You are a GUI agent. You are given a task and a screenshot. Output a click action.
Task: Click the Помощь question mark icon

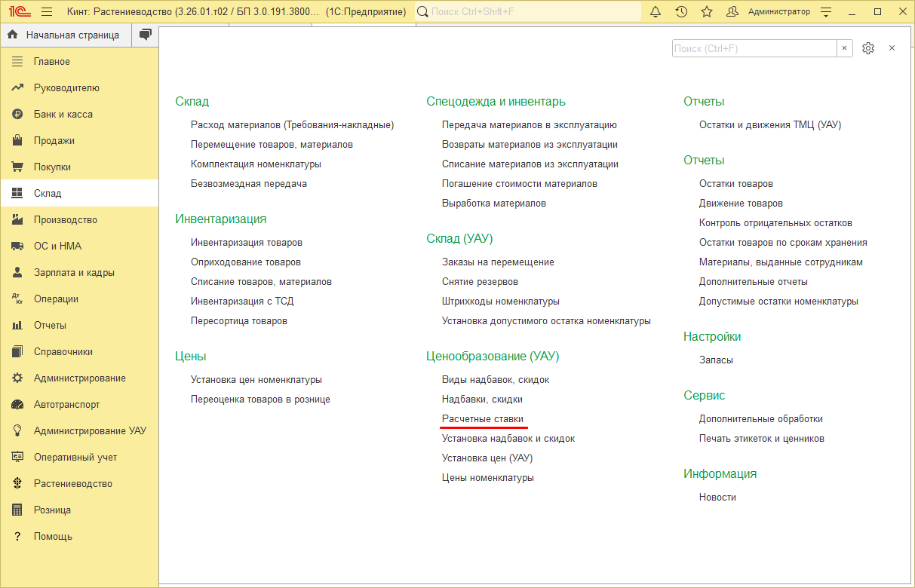(x=17, y=537)
